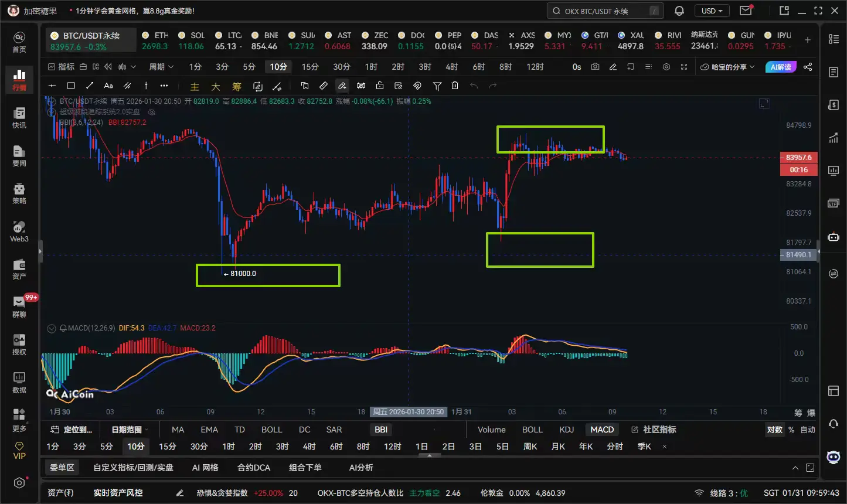The width and height of the screenshot is (847, 504).
Task: Toggle the drawing lock icon
Action: tap(380, 86)
